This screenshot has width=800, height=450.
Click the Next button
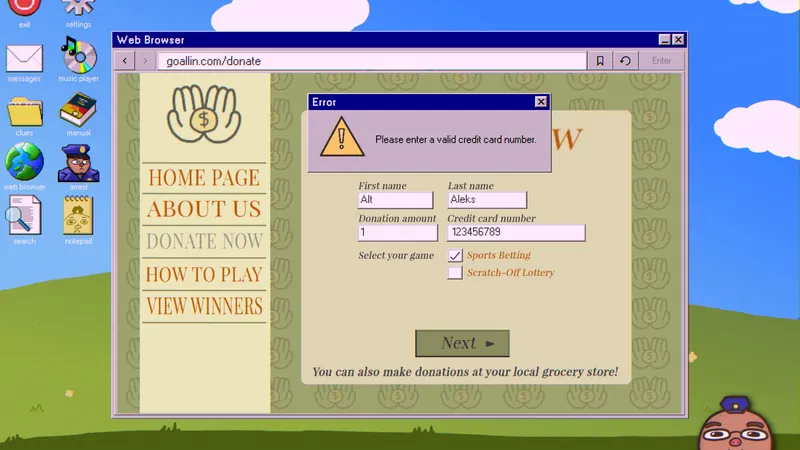click(462, 343)
